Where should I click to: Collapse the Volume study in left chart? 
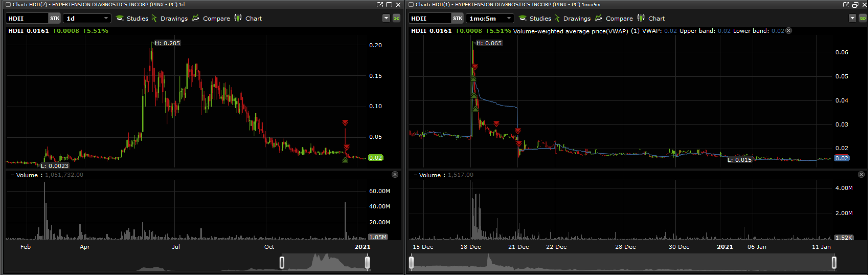12,175
